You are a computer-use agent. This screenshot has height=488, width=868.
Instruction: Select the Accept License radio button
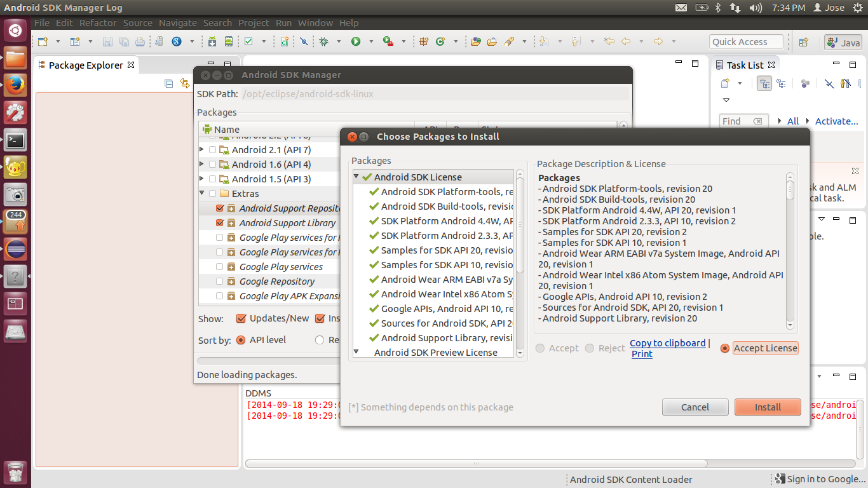click(725, 348)
